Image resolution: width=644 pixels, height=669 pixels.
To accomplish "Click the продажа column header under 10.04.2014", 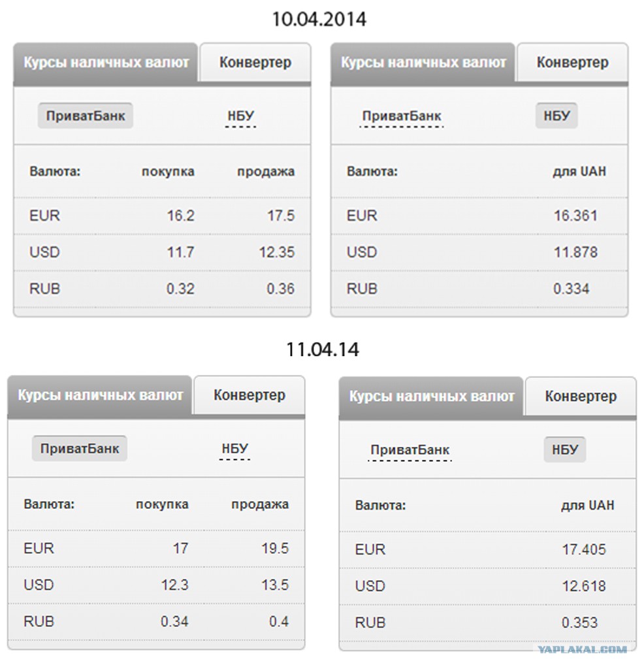I will pos(265,172).
